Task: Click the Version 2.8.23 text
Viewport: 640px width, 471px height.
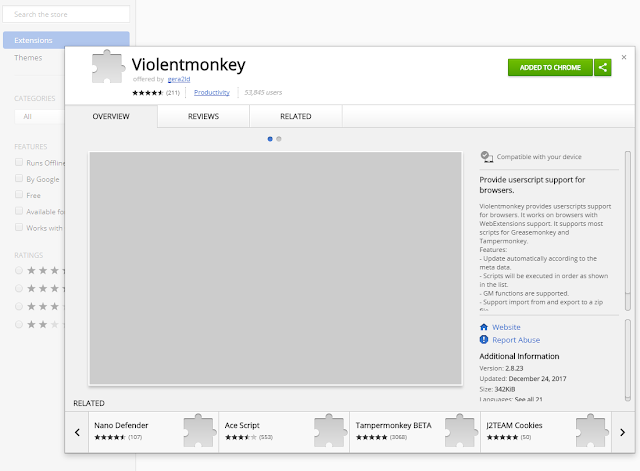Action: click(501, 368)
